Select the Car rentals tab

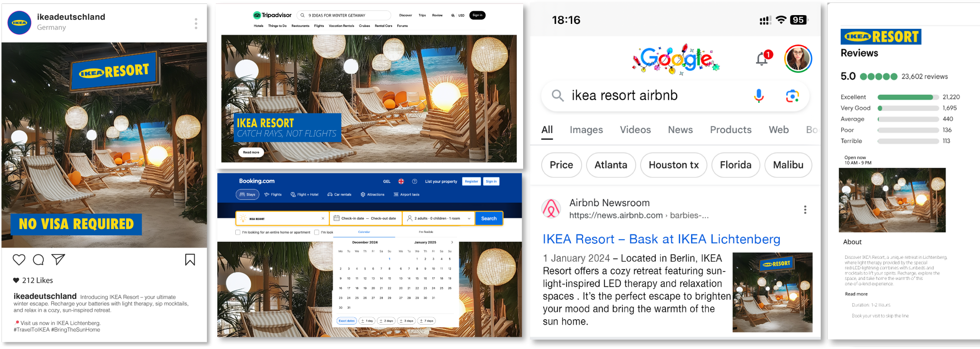[x=339, y=194]
